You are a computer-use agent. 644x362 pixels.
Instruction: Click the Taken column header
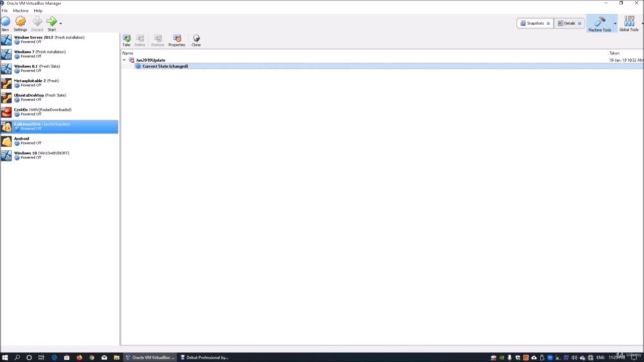pyautogui.click(x=614, y=53)
